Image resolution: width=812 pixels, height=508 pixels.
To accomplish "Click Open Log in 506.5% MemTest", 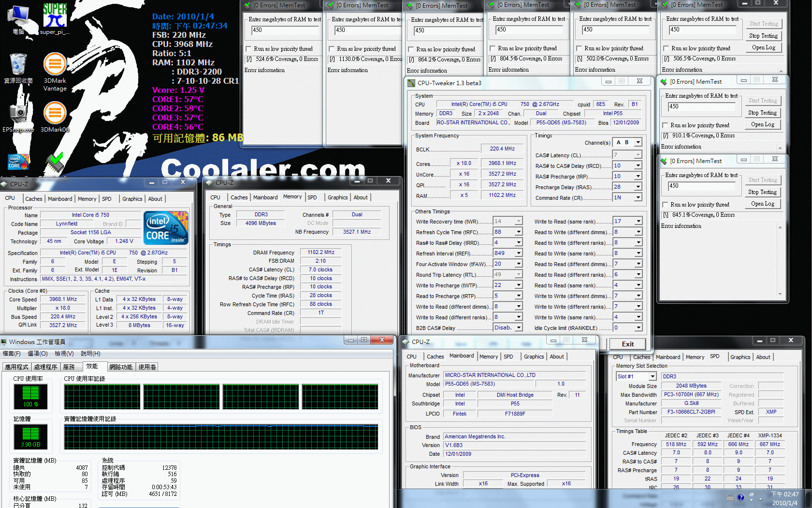I will tap(763, 47).
